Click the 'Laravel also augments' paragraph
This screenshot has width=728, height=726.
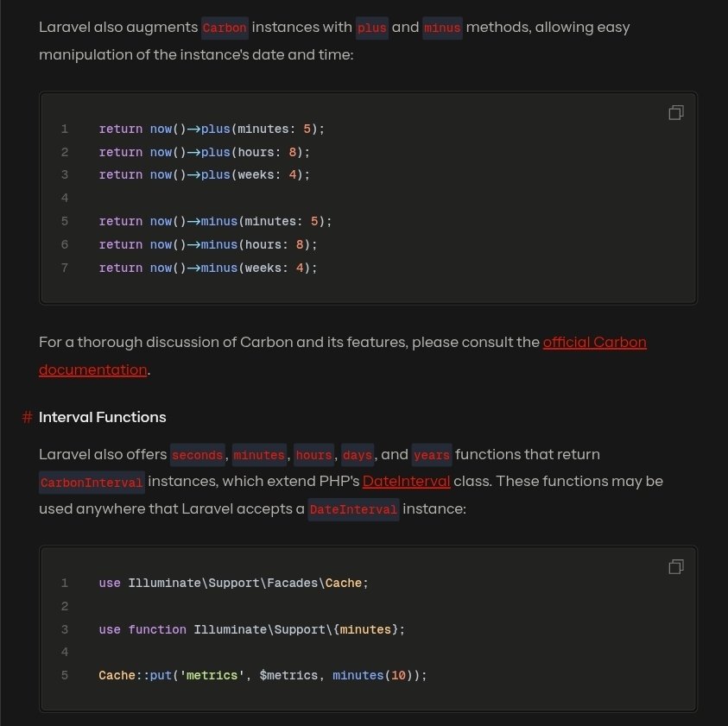pos(334,41)
